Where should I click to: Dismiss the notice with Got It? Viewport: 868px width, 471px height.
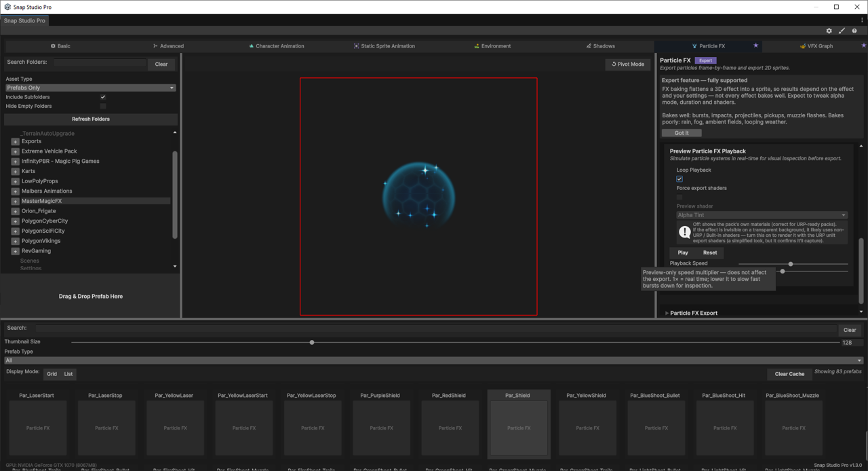click(682, 133)
